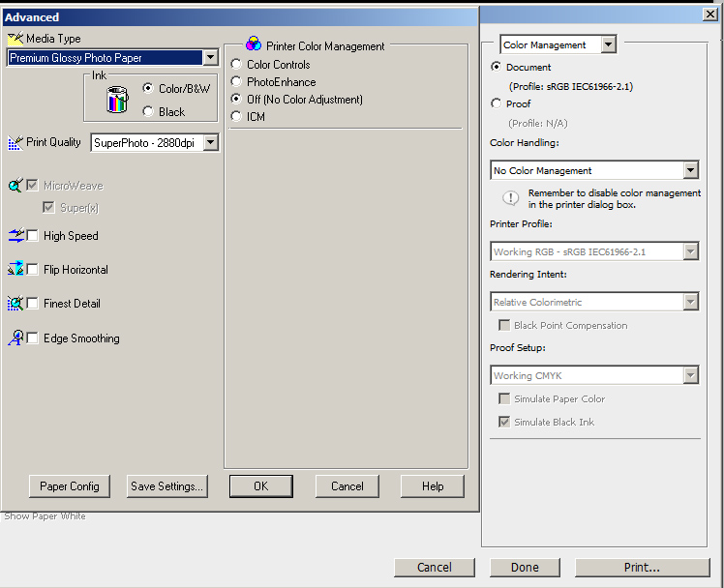
Task: Click the Flip Horizontal icon
Action: tap(15, 270)
